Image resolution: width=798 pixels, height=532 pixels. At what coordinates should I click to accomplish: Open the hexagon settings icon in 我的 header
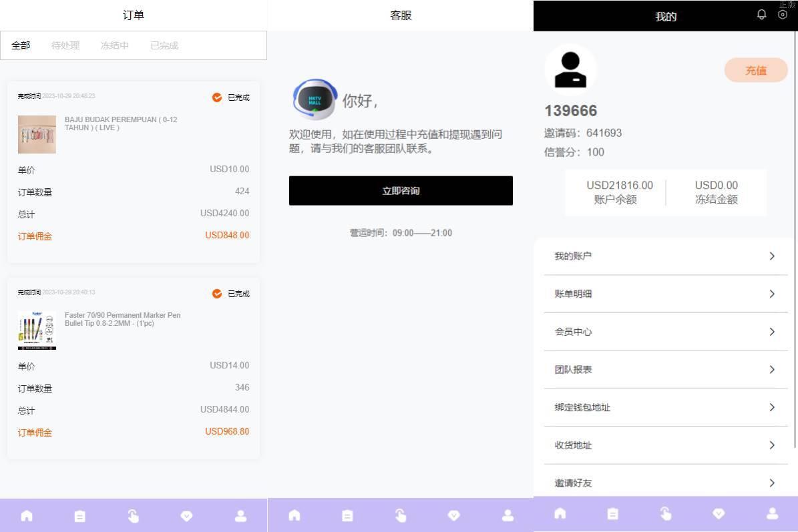click(x=783, y=15)
